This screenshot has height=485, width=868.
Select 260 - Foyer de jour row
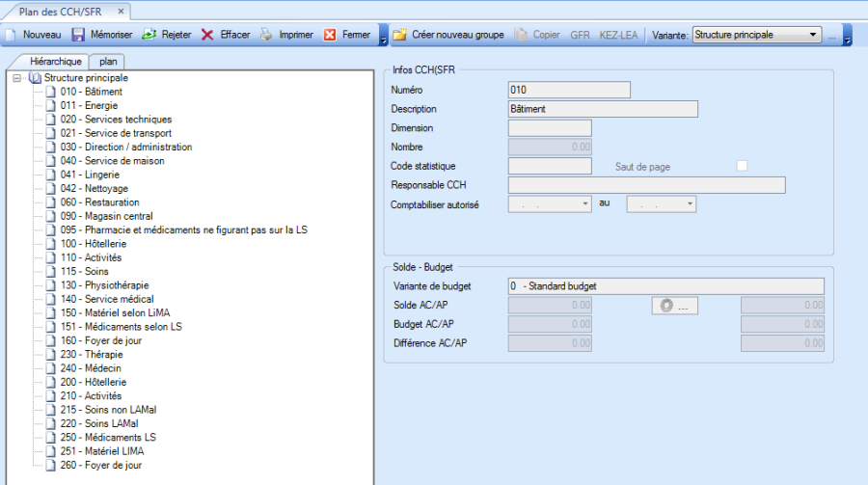[x=100, y=466]
